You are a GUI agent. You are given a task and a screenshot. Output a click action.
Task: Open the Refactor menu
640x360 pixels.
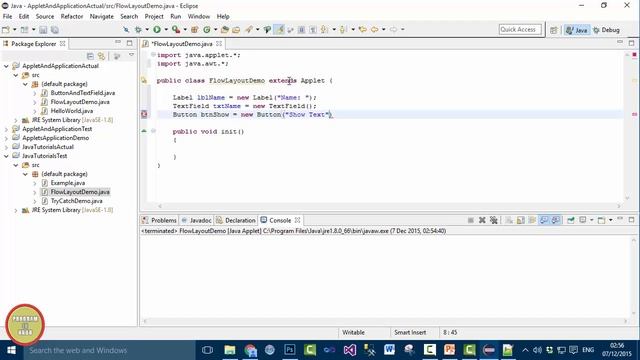click(72, 16)
